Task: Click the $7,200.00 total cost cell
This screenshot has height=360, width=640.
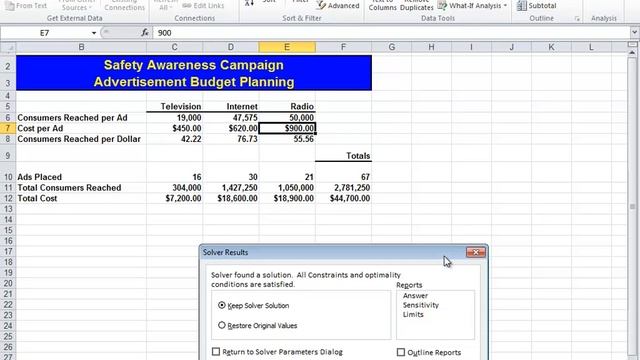Action: (x=175, y=198)
